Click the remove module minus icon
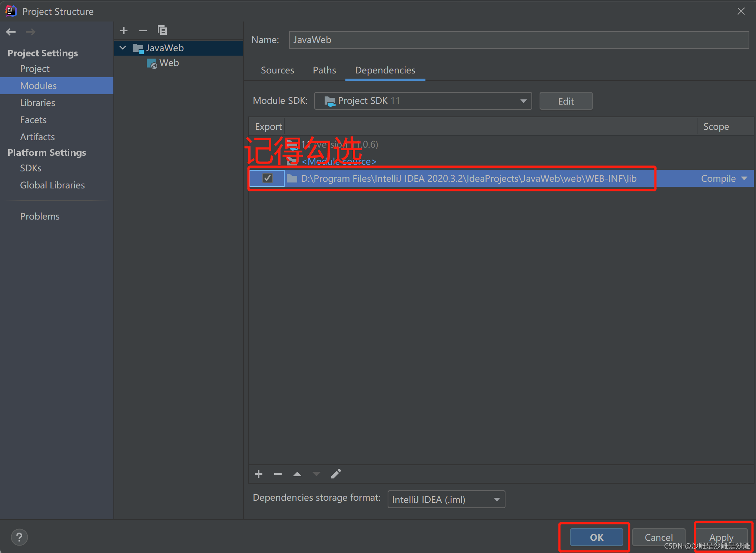 [143, 30]
